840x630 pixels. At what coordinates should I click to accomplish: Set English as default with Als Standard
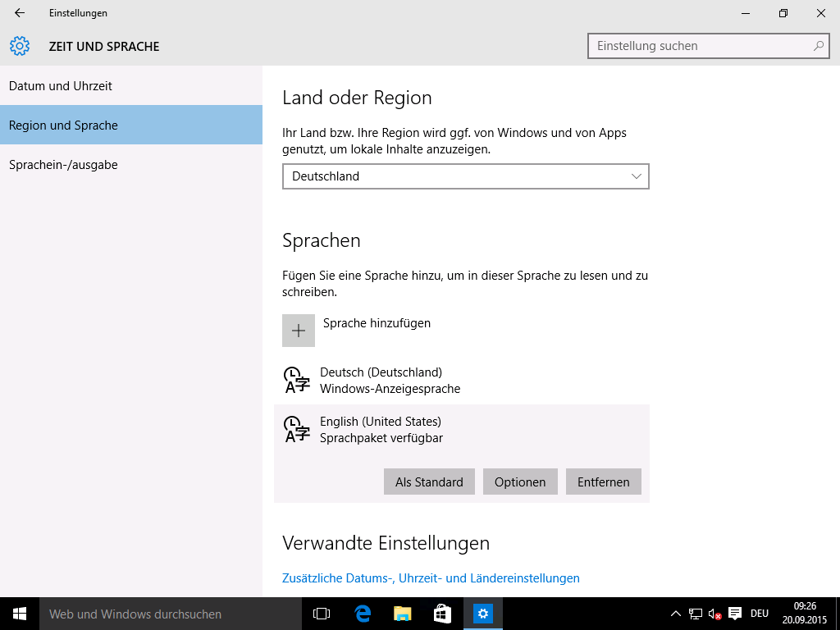429,482
